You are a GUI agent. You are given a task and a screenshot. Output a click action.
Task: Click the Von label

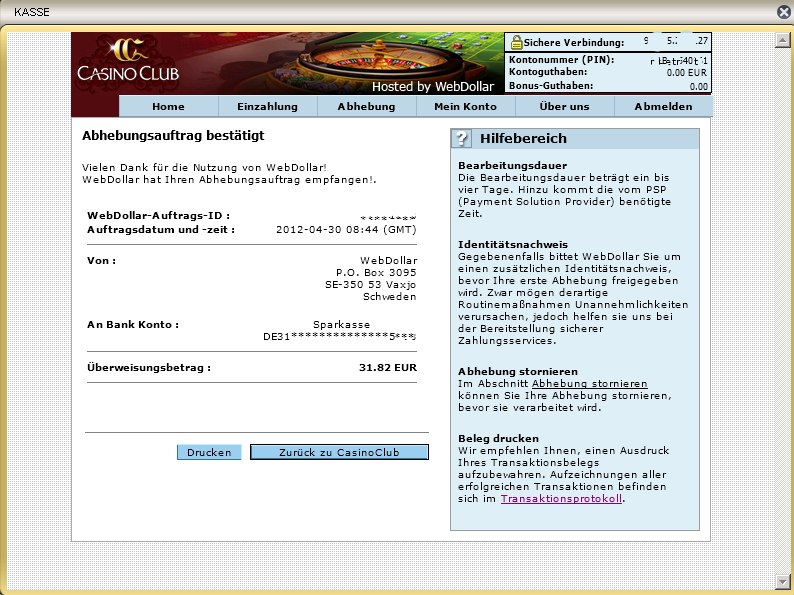[101, 261]
